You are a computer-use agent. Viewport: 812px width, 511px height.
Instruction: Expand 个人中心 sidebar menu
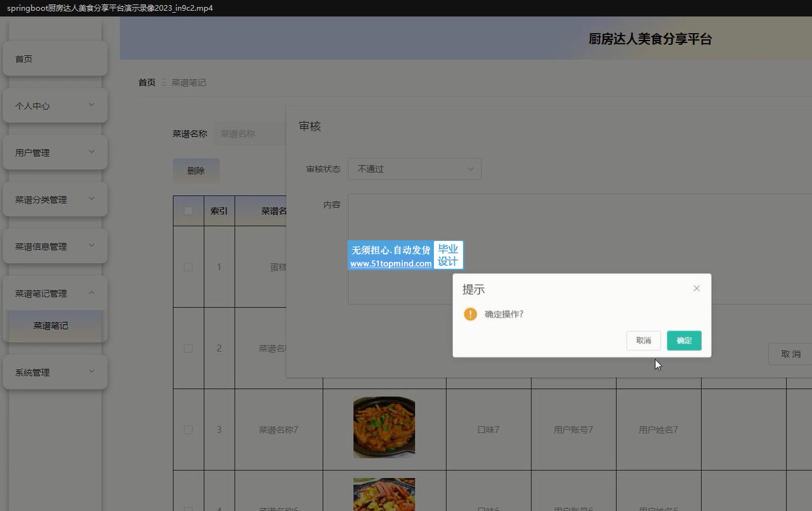(55, 106)
